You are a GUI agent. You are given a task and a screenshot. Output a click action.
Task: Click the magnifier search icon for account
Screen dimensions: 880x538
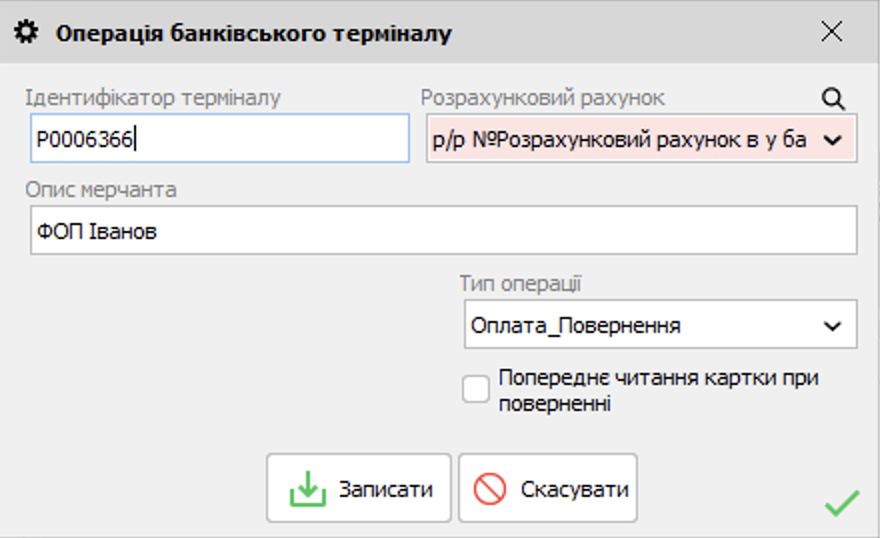point(833,98)
